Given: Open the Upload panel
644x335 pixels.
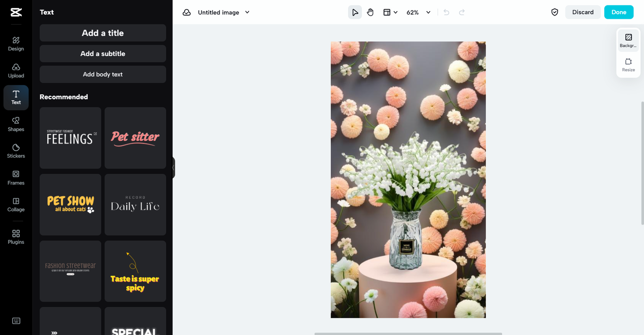Looking at the screenshot, I should coord(16,71).
